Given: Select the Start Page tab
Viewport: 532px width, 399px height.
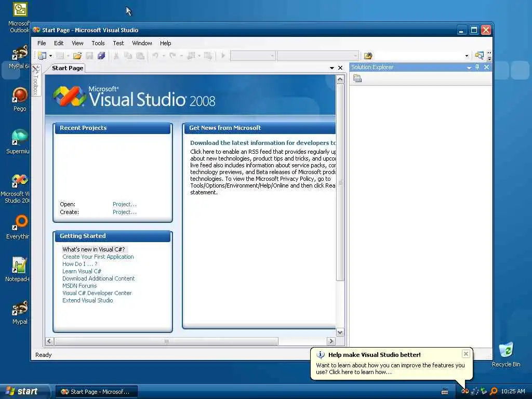Looking at the screenshot, I should point(67,68).
